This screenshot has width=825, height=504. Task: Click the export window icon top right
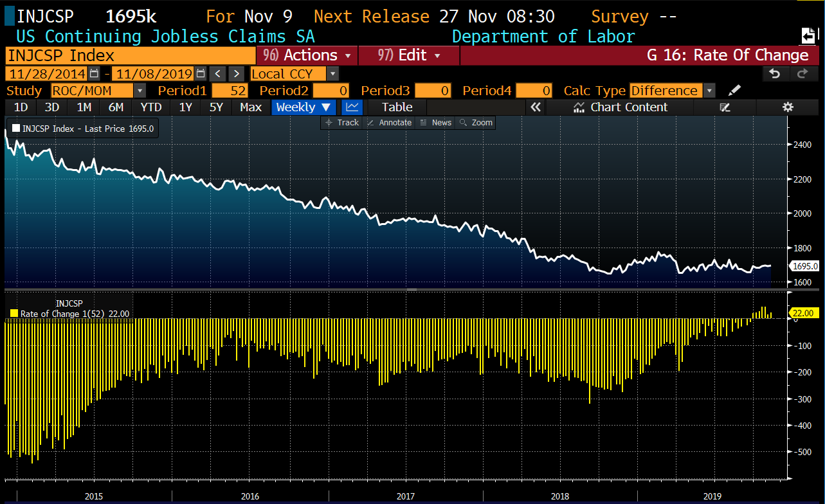click(x=807, y=35)
